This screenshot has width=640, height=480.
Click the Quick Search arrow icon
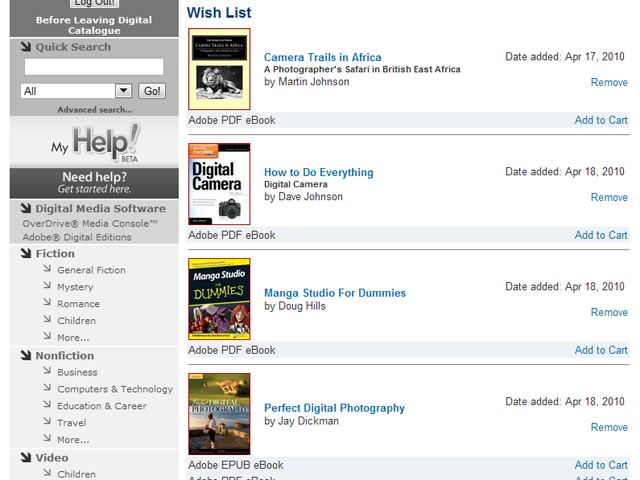(26, 47)
